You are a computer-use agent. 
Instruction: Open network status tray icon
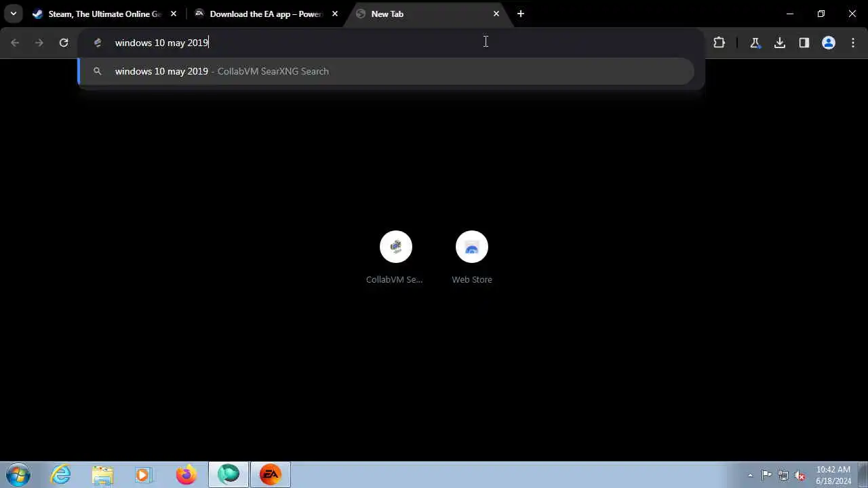(x=783, y=475)
